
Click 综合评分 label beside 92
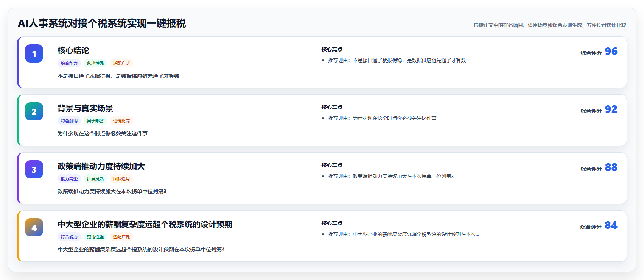click(x=591, y=111)
